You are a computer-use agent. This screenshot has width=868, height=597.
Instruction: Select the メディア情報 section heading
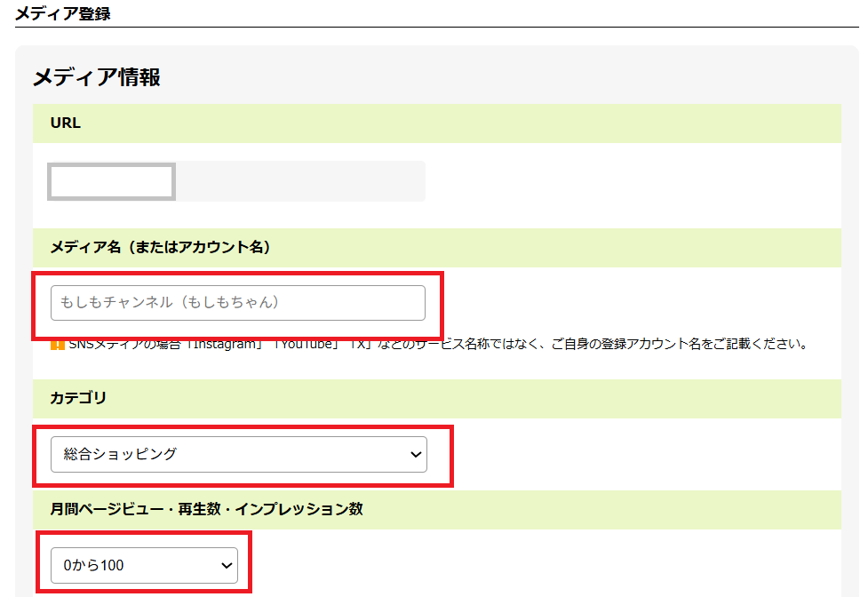(97, 77)
